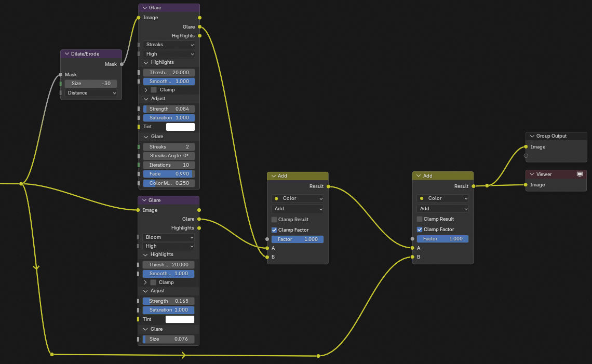Collapse the Adjust panel in Streaks Glare node
This screenshot has height=364, width=592.
pos(146,99)
